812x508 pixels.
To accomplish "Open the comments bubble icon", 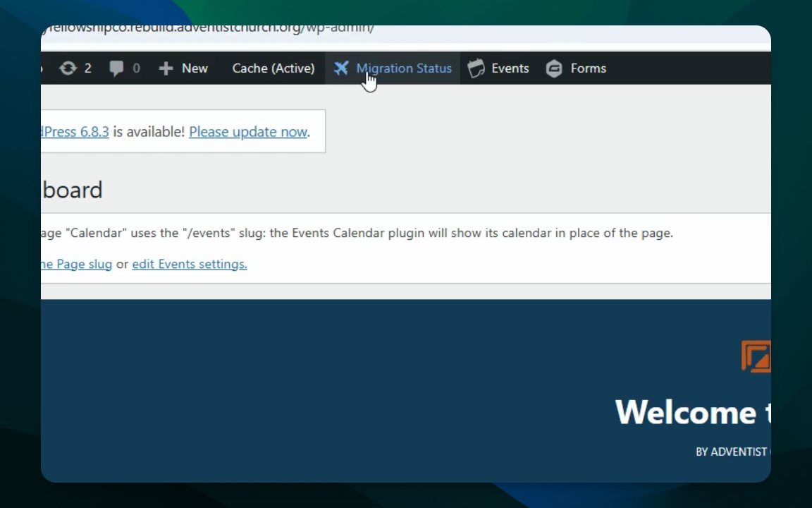I will (x=116, y=68).
